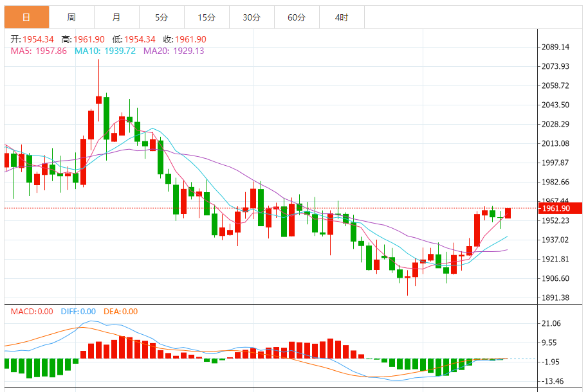Click the 开:1954.34 open price text
This screenshot has height=392, width=588.
(32, 39)
